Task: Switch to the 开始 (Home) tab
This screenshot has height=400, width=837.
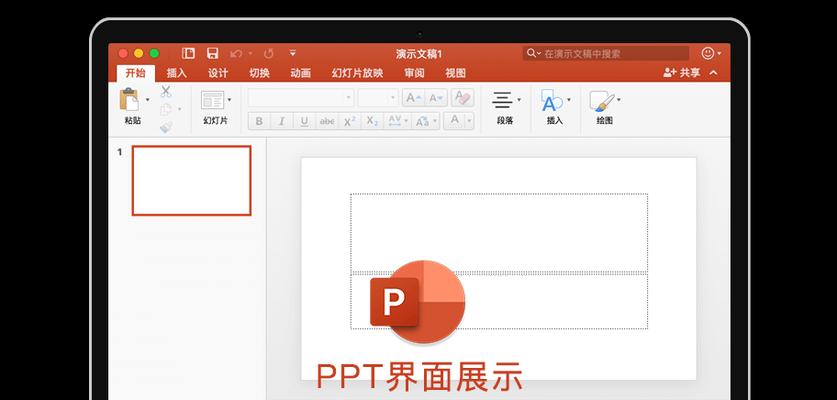Action: [x=136, y=73]
